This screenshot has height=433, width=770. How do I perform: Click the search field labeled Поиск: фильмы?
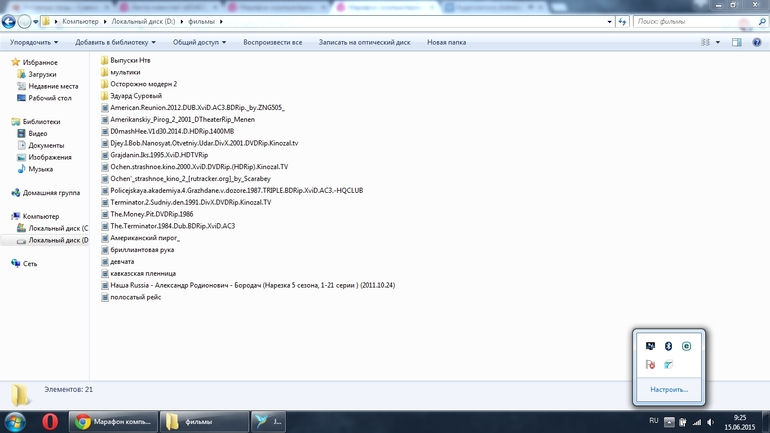695,22
